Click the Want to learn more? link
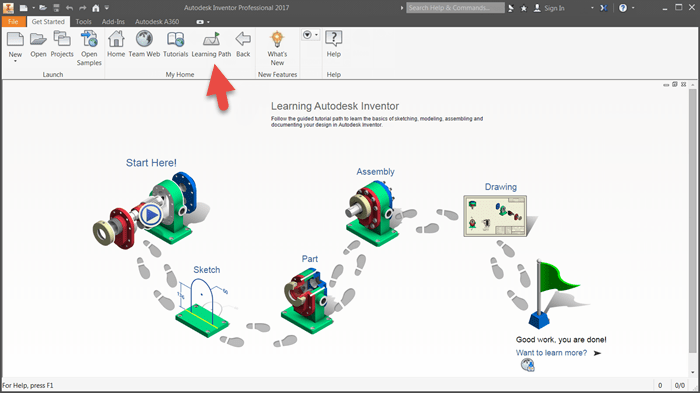700x393 pixels. click(551, 353)
